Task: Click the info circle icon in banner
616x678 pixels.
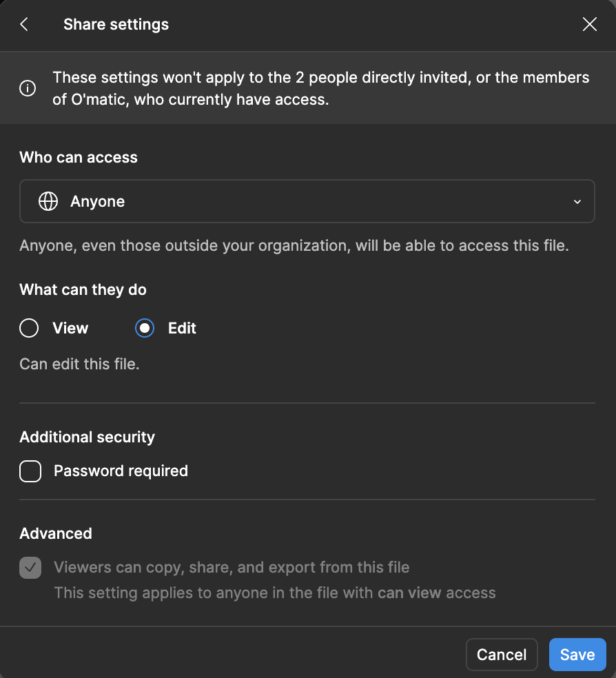Action: 28,89
